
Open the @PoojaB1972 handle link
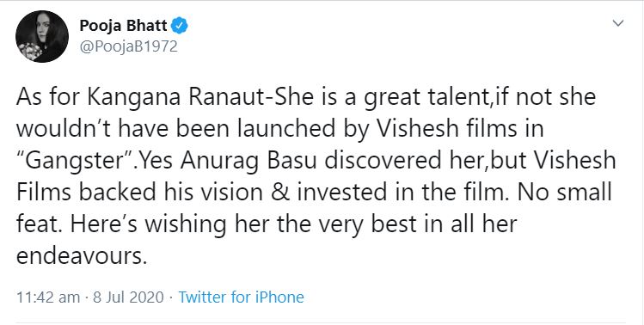coord(129,46)
